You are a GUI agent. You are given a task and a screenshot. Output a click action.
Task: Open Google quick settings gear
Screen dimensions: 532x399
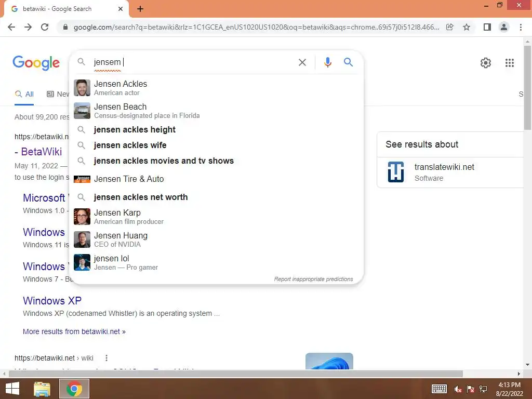tap(486, 63)
